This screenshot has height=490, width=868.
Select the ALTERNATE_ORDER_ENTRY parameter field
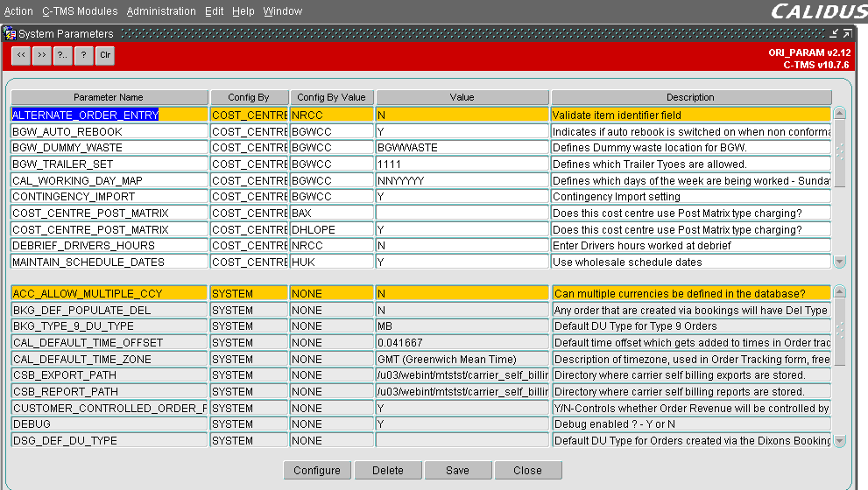109,115
